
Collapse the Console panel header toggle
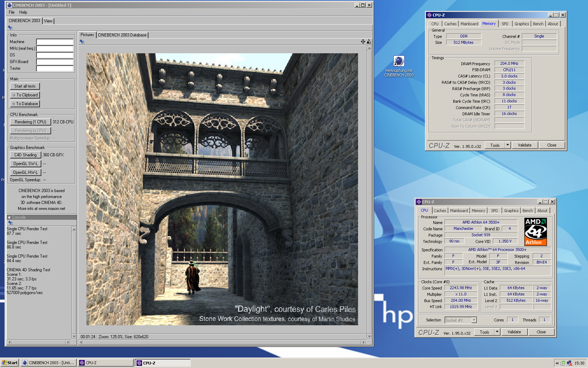point(9,217)
